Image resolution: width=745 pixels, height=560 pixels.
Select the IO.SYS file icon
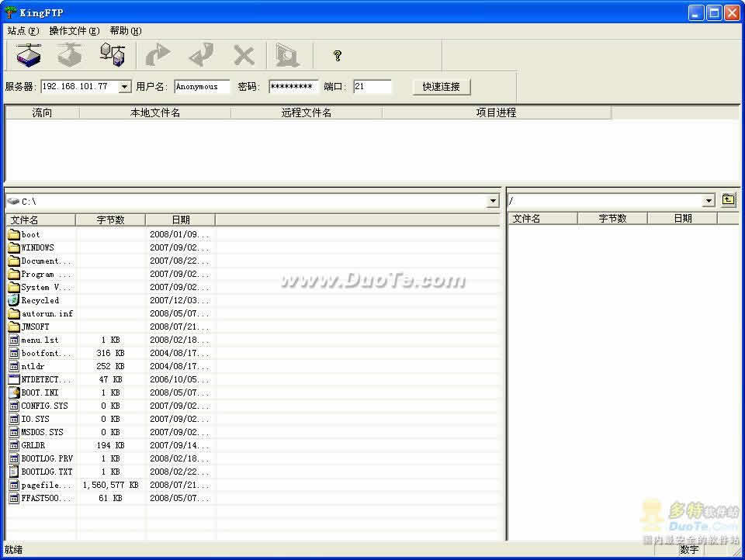click(x=14, y=420)
